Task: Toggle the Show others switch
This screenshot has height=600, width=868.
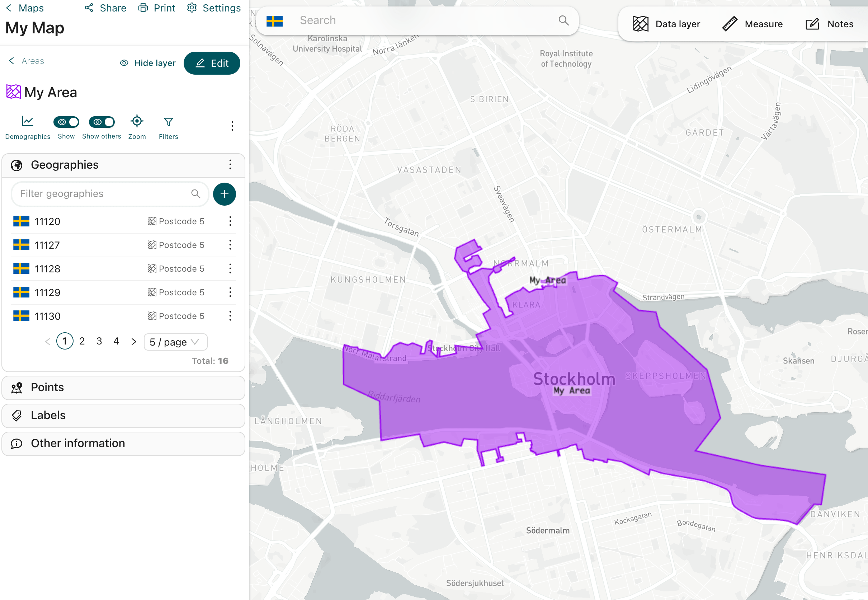Action: (102, 122)
